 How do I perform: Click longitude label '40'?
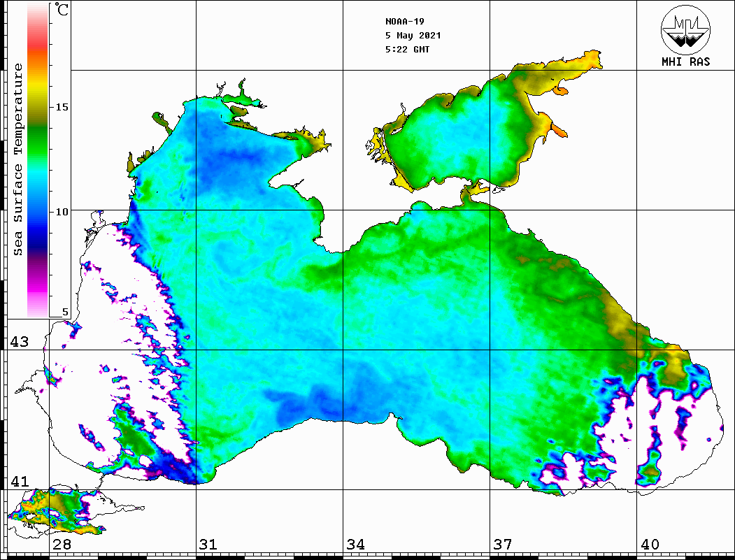tap(650, 545)
